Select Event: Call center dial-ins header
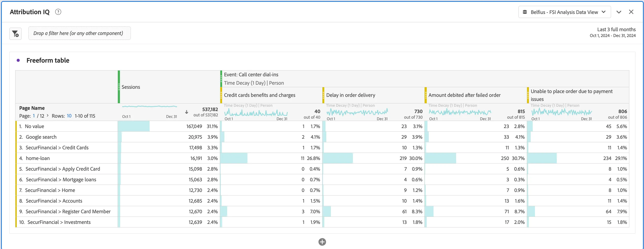The image size is (644, 249). coord(251,75)
